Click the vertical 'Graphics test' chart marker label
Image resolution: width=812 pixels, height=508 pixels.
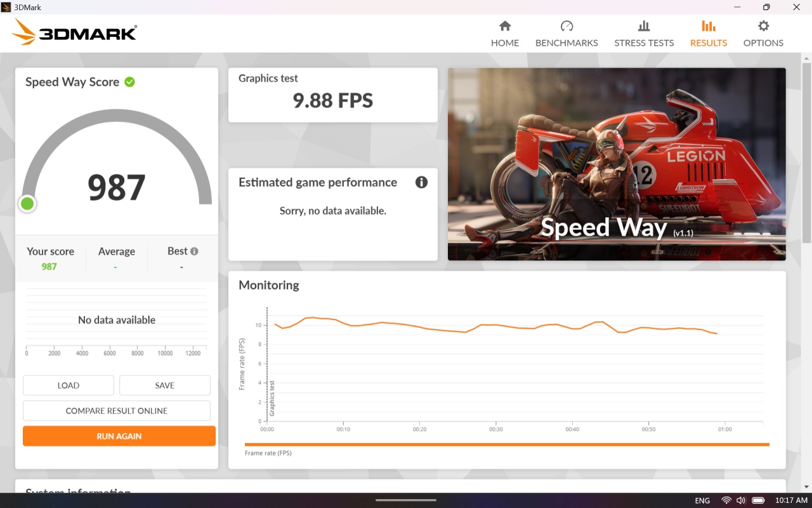tap(273, 398)
